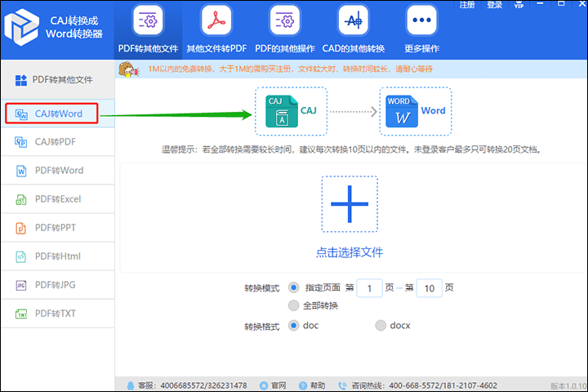Choose the doc format radio button
Screen dimensions: 588x392
[294, 325]
